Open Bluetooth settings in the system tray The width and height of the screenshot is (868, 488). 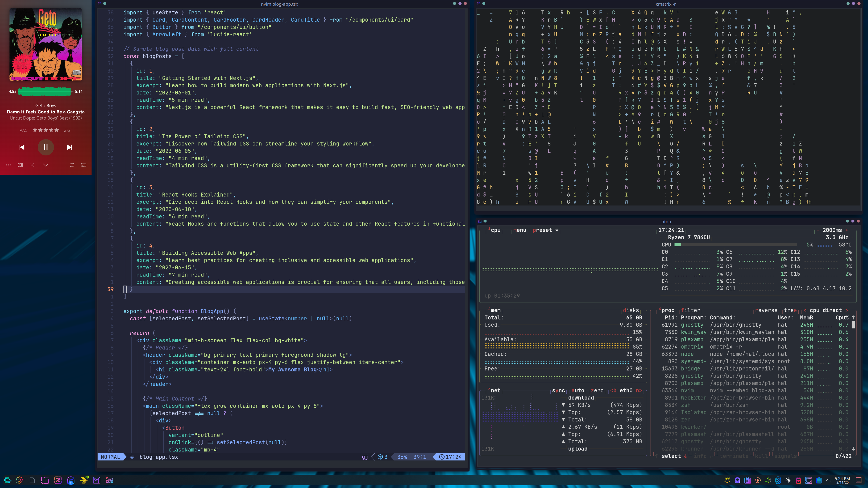(x=778, y=480)
